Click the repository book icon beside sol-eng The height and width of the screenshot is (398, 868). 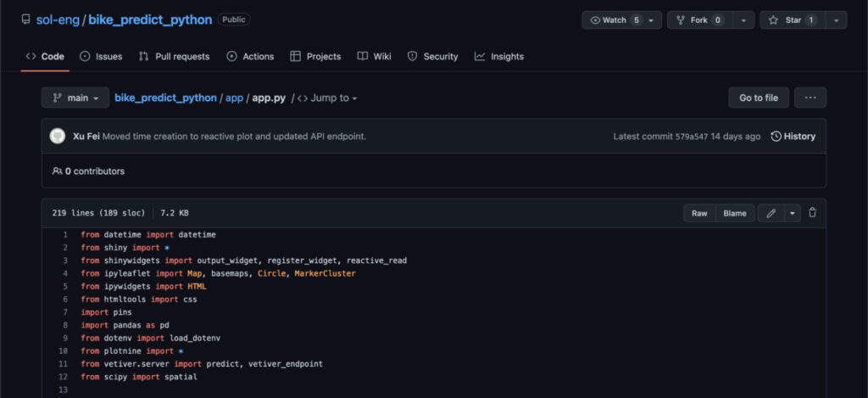tap(25, 20)
